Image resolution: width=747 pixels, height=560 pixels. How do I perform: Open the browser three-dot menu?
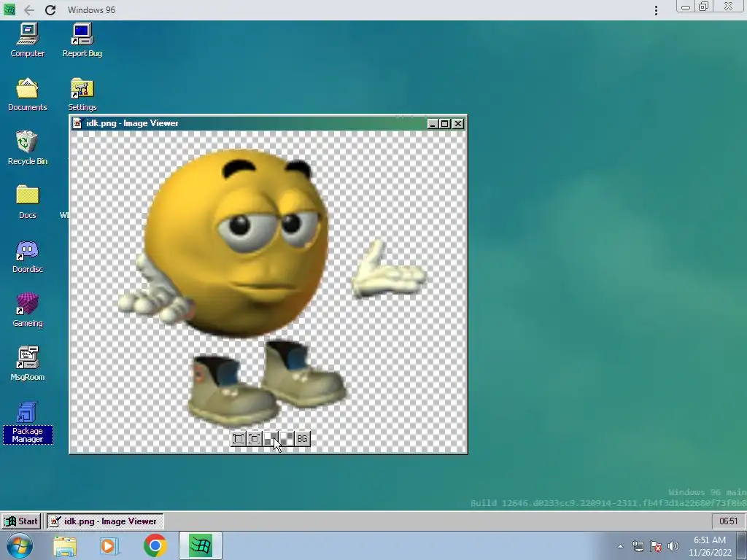point(656,10)
